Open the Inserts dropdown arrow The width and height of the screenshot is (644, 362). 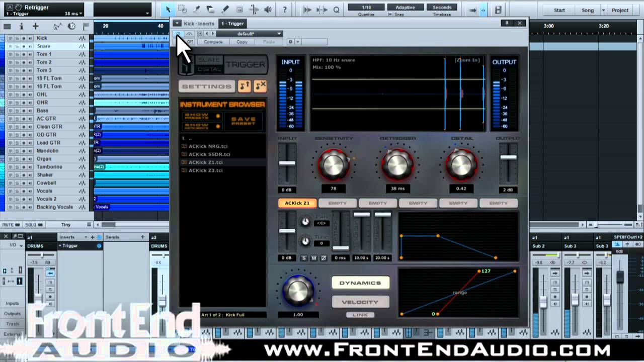click(x=86, y=237)
